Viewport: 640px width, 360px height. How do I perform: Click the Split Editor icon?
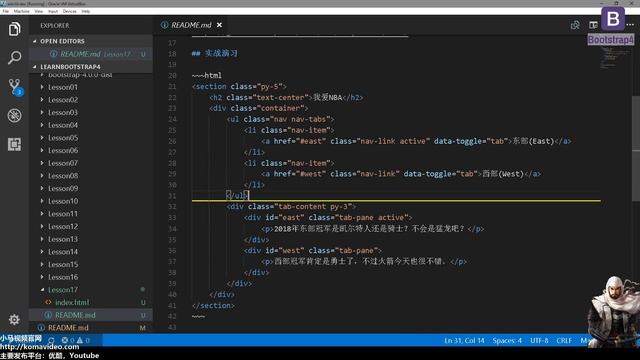pyautogui.click(x=593, y=25)
